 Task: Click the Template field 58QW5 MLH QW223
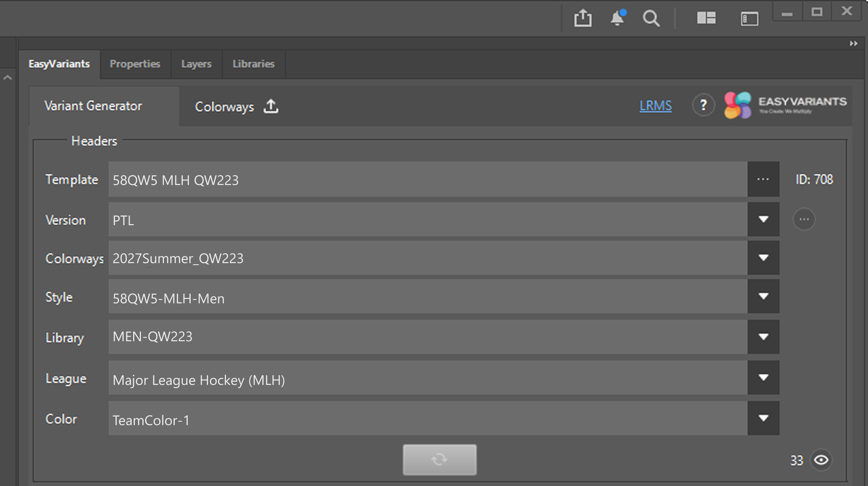tap(428, 179)
